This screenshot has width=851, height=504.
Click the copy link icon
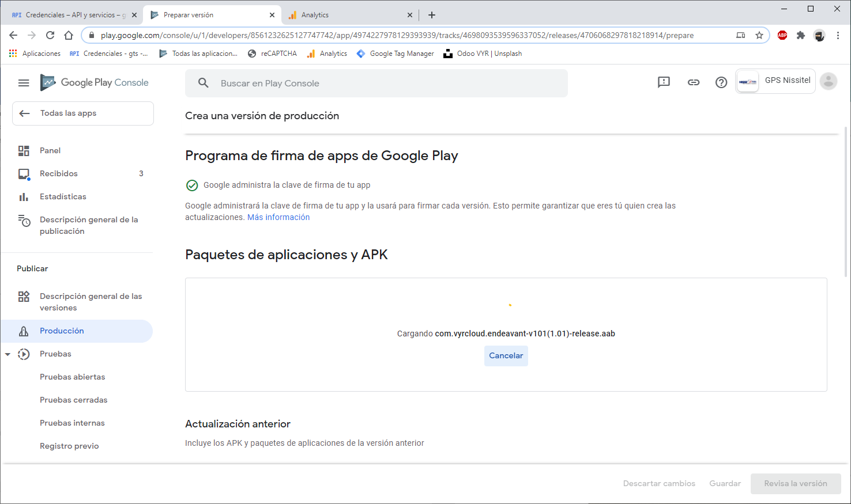pyautogui.click(x=693, y=82)
